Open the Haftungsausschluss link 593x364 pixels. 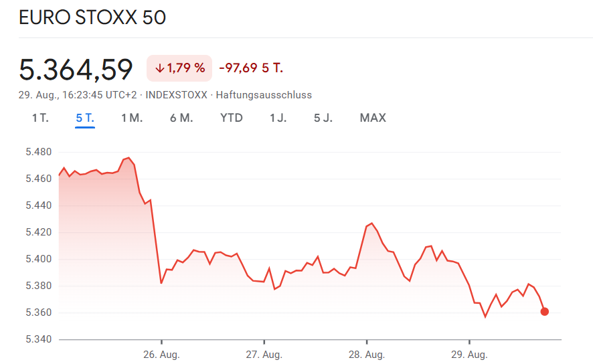click(264, 95)
